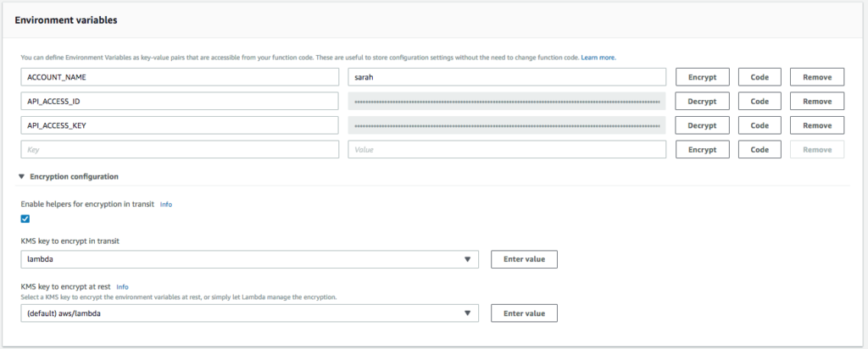This screenshot has height=349, width=868.
Task: Click Decrypt button for API_ACCESS_KEY
Action: (702, 125)
